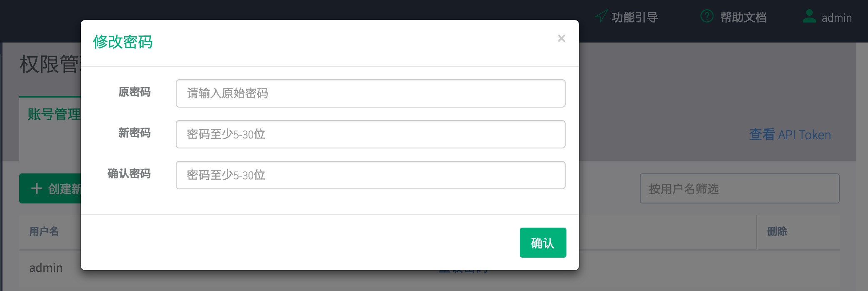Focus the 新密码 input field
This screenshot has height=291, width=868.
point(371,134)
